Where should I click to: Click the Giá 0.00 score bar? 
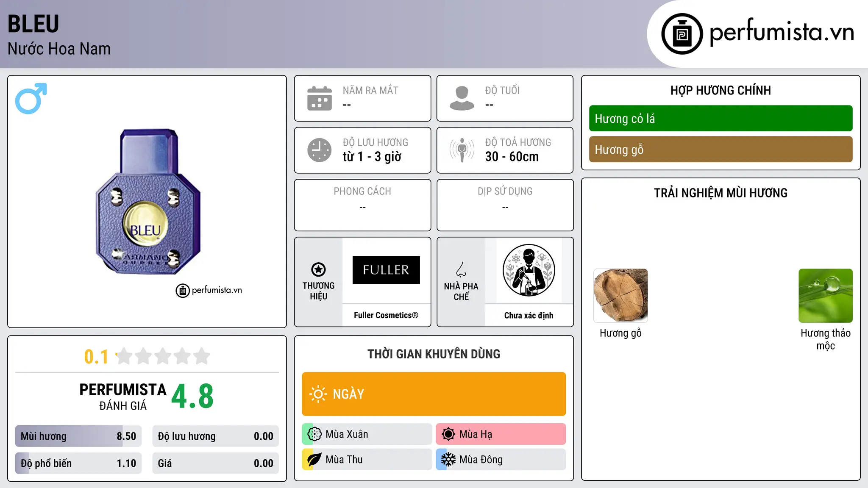(x=215, y=463)
